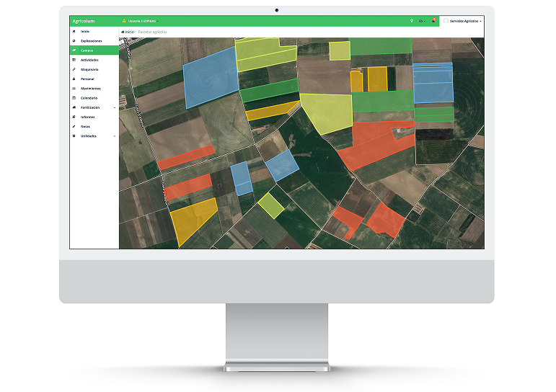Screen dimensions: 556x392
Task: Click the Maquinaria wrench icon
Action: pyautogui.click(x=74, y=69)
